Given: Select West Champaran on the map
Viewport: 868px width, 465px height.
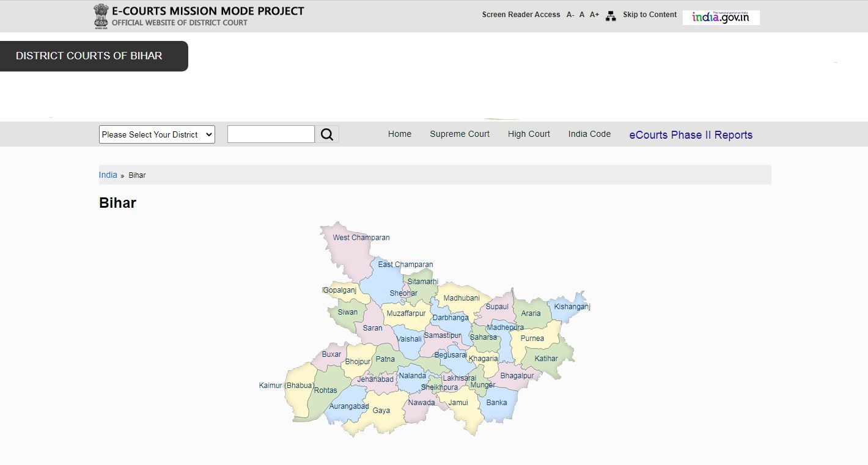Looking at the screenshot, I should [x=361, y=238].
